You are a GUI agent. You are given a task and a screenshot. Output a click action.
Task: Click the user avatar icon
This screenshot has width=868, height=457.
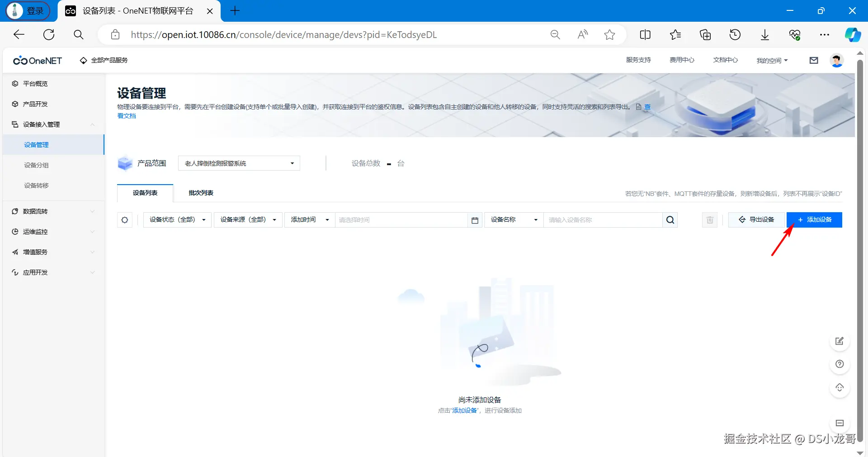tap(837, 60)
